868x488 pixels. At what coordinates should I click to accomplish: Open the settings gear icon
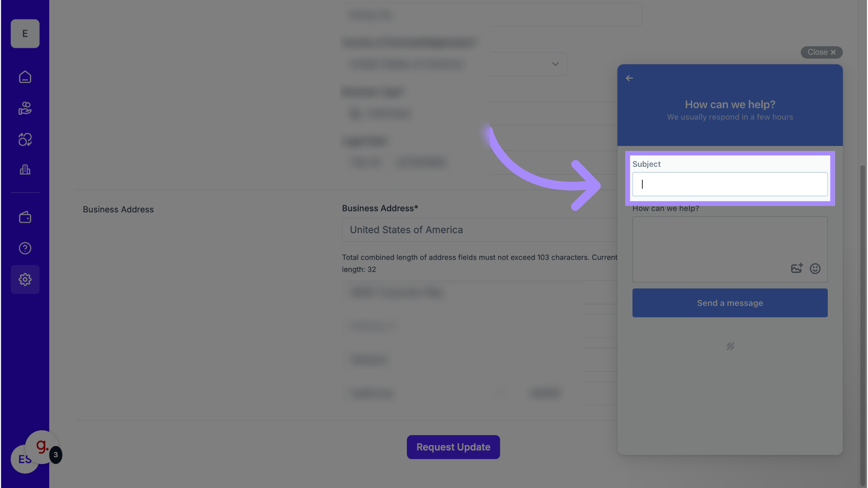(25, 280)
